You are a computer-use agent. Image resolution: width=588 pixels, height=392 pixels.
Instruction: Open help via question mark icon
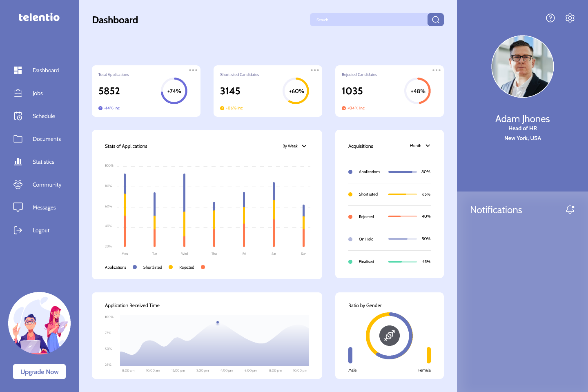coord(550,18)
